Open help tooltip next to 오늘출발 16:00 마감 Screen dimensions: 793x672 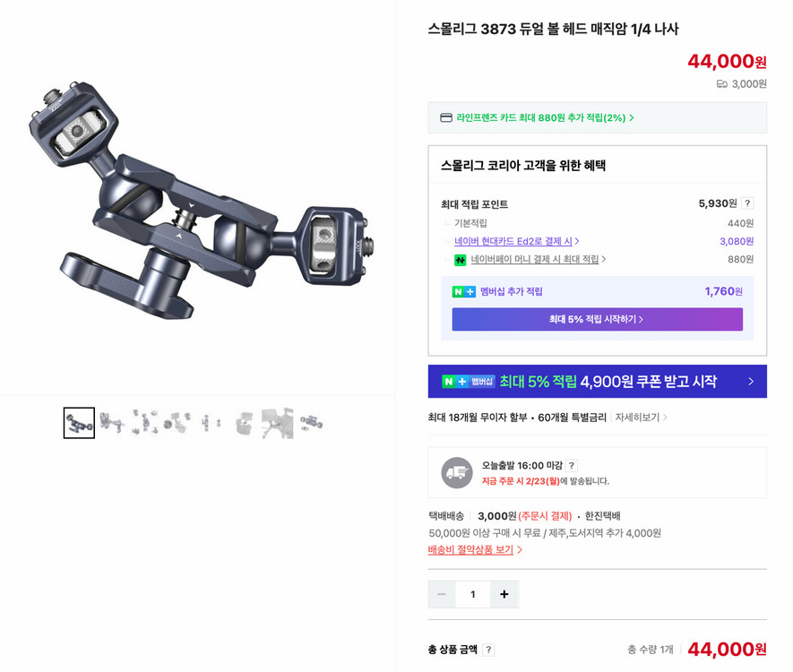[570, 465]
